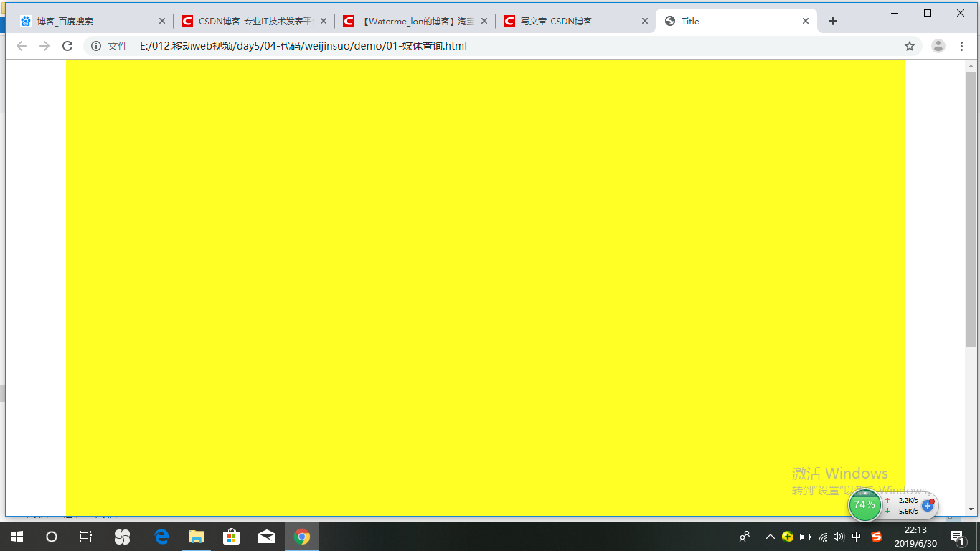Open the Wi-Fi network tray icon
Image resolution: width=980 pixels, height=551 pixels.
[822, 537]
